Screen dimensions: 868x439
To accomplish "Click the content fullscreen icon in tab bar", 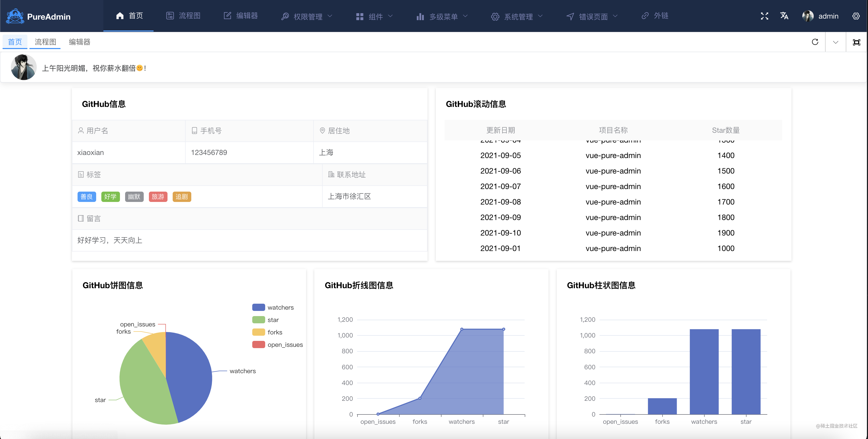I will click(x=856, y=42).
